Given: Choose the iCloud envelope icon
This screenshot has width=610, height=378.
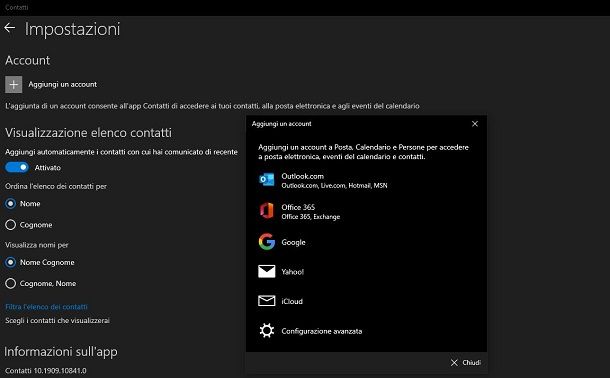Looking at the screenshot, I should coord(266,301).
